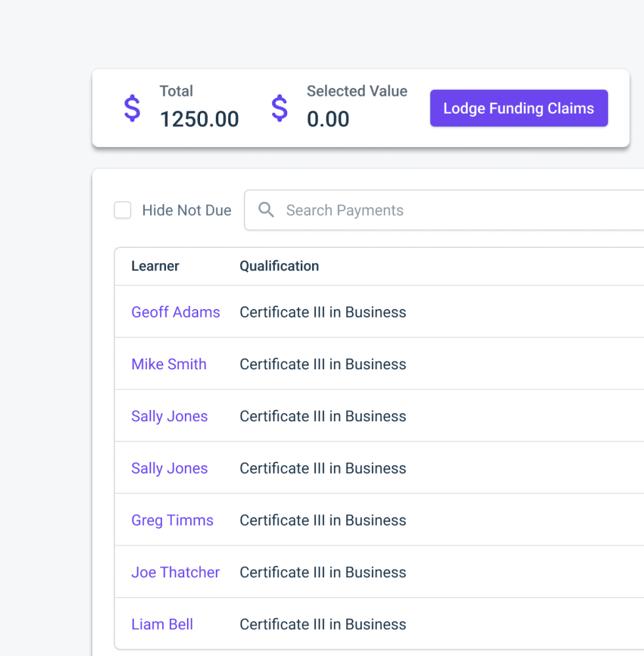Open Greg Timms learner record
Screen dimensions: 644x656
pos(172,520)
